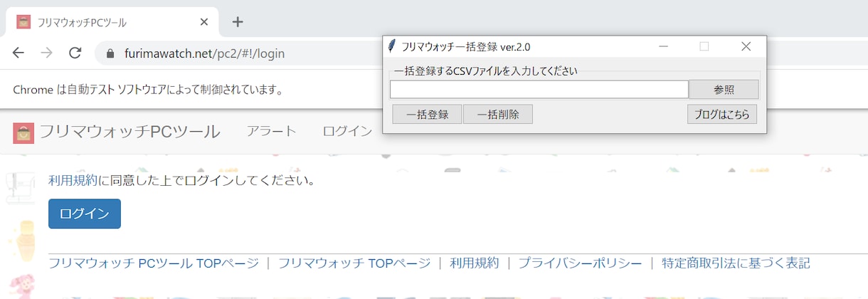The width and height of the screenshot is (868, 299).
Task: Click the address bar URL furimawatch.net
Action: (x=205, y=54)
